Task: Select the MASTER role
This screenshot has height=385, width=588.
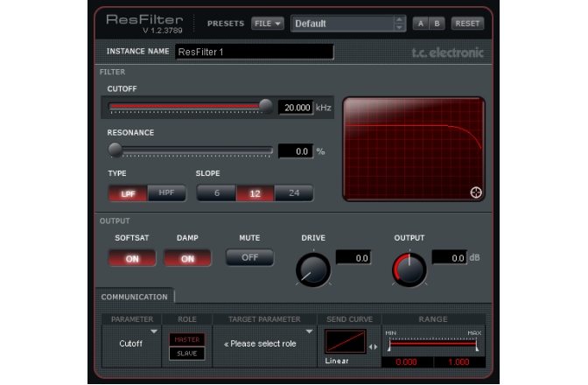Action: pyautogui.click(x=186, y=339)
